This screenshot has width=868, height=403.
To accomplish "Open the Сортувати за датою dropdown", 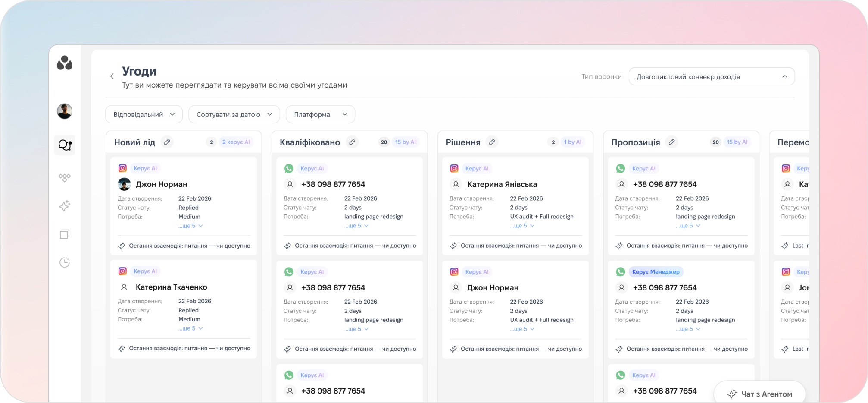I will (234, 114).
